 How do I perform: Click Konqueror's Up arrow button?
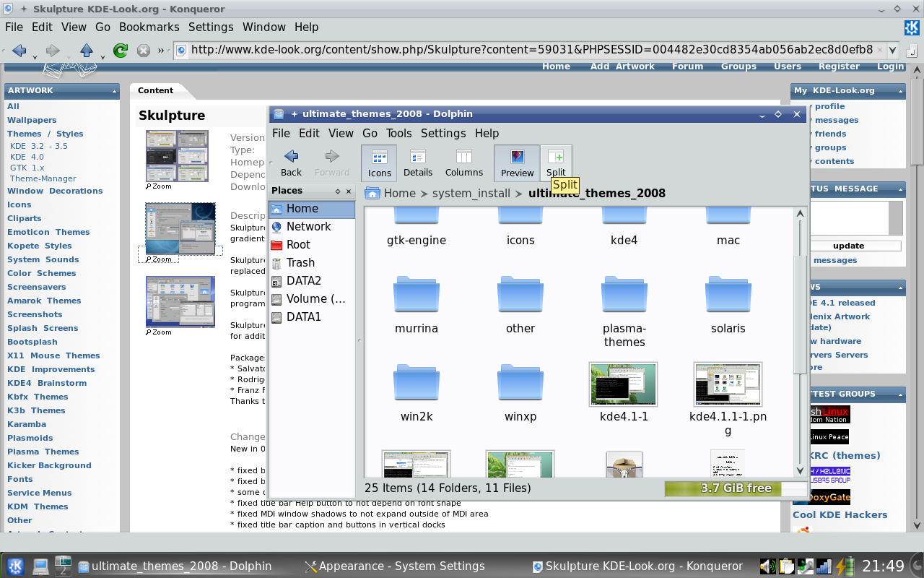click(x=87, y=50)
